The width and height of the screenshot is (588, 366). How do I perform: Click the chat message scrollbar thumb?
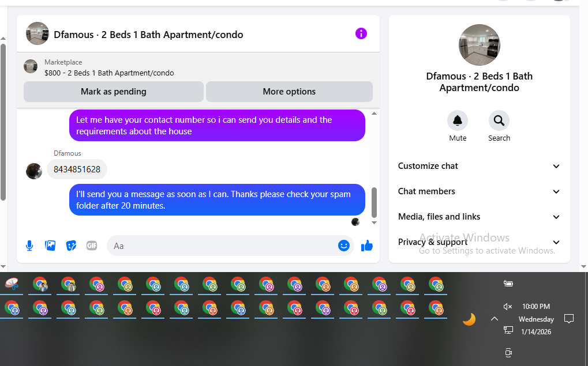tap(374, 202)
